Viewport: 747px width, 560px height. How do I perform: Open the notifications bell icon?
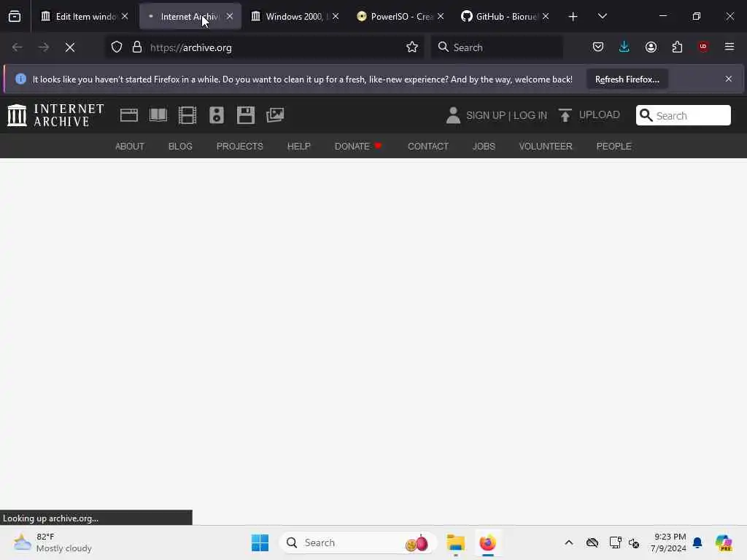click(x=697, y=542)
